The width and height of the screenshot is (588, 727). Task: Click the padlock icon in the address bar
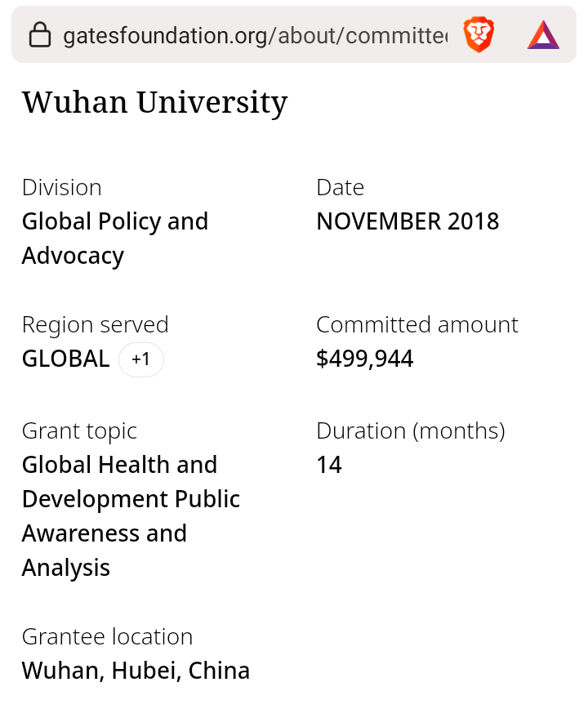(x=39, y=35)
